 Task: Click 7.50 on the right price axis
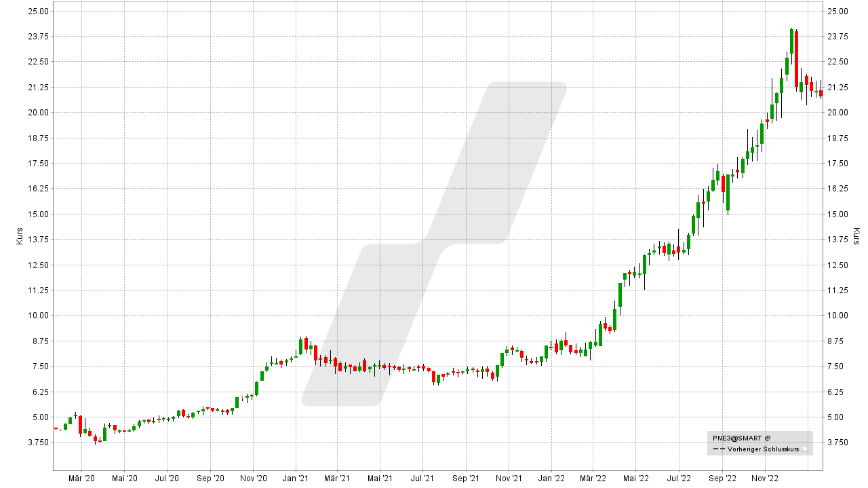pyautogui.click(x=835, y=366)
